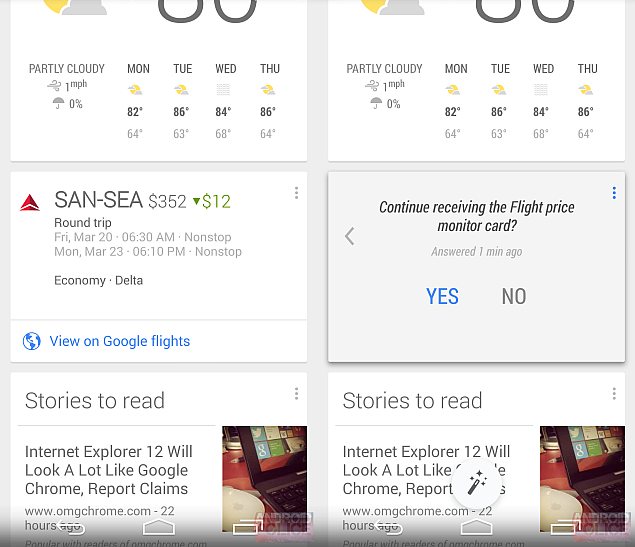The height and width of the screenshot is (547, 635).
Task: Select TUE forecast on left weather card
Action: coord(182,101)
